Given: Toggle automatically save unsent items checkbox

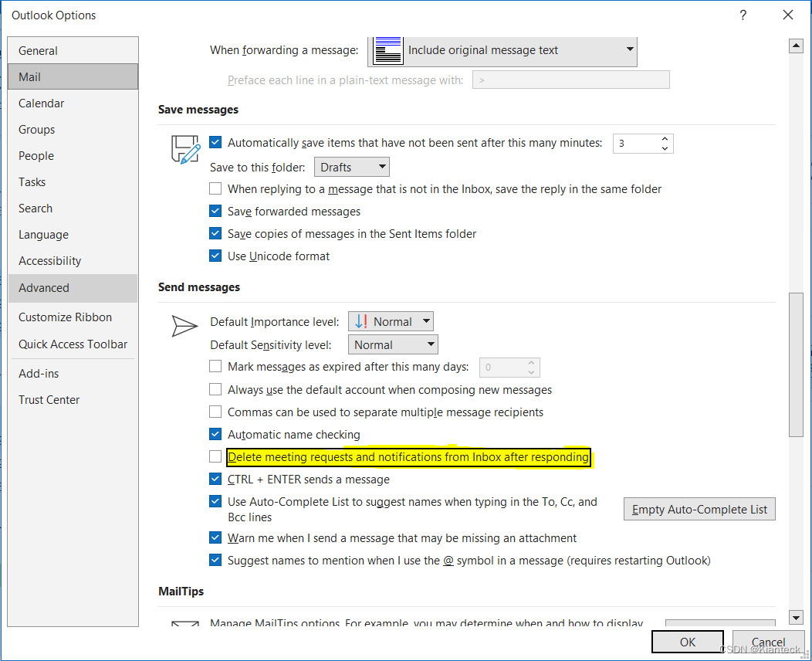Looking at the screenshot, I should point(215,142).
